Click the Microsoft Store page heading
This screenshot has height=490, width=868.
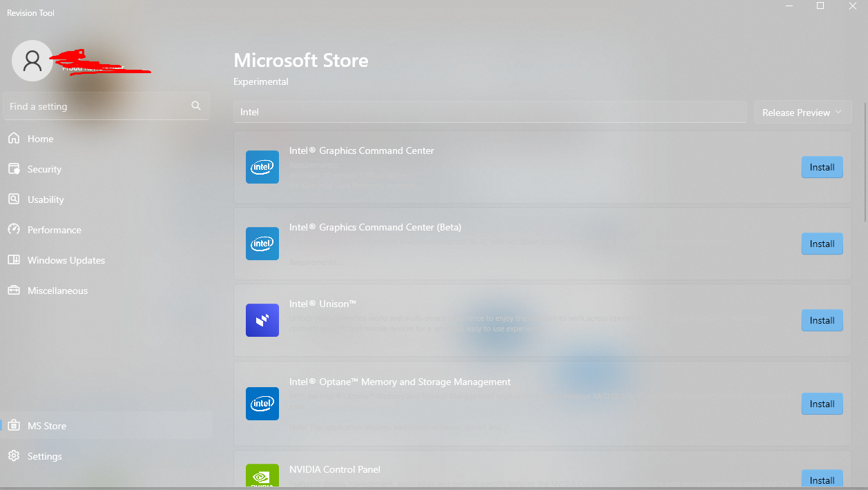pyautogui.click(x=301, y=61)
